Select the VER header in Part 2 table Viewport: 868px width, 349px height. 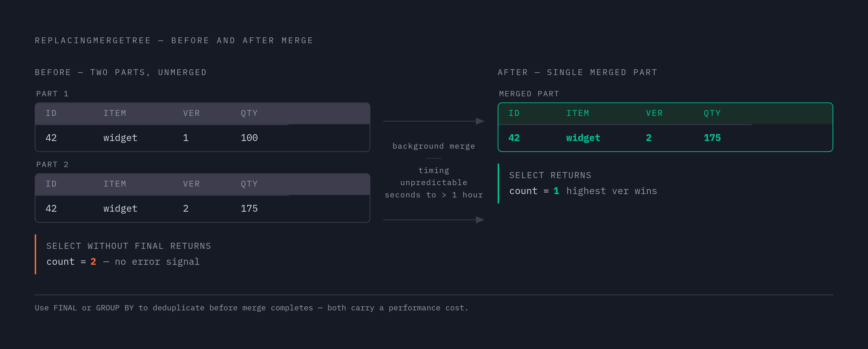191,184
